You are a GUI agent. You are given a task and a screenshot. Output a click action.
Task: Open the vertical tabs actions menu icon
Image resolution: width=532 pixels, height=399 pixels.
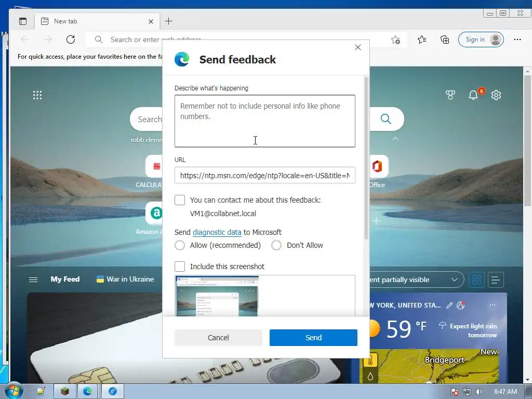pos(23,21)
